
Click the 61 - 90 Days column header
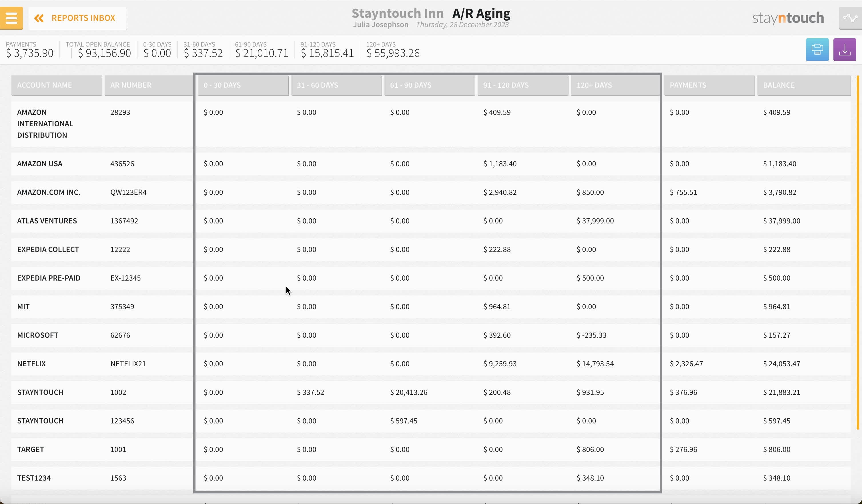click(430, 85)
